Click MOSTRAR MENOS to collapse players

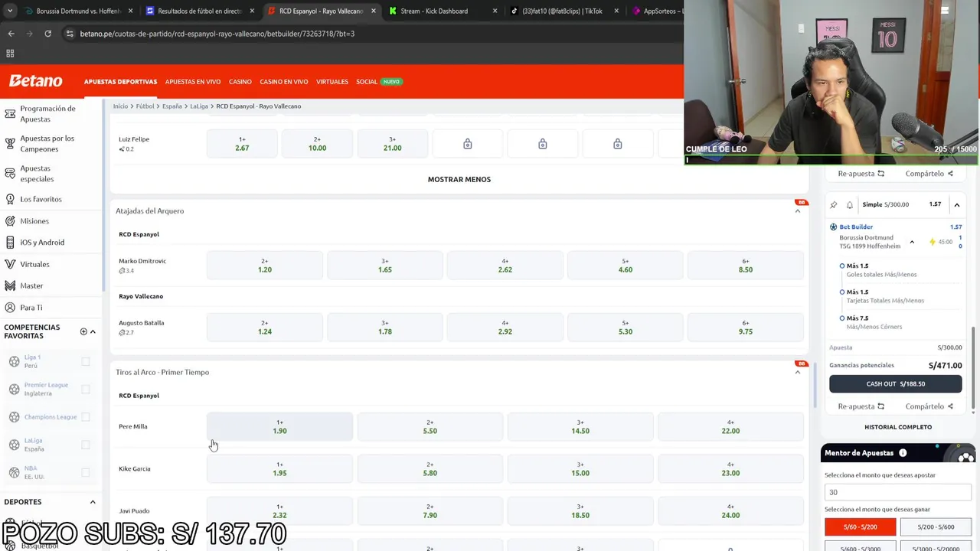pos(459,179)
